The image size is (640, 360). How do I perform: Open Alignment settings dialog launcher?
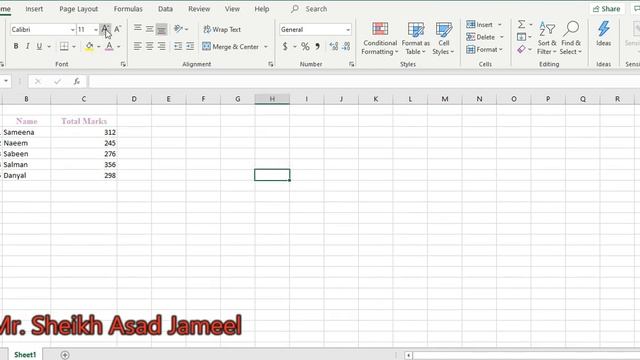pos(270,64)
